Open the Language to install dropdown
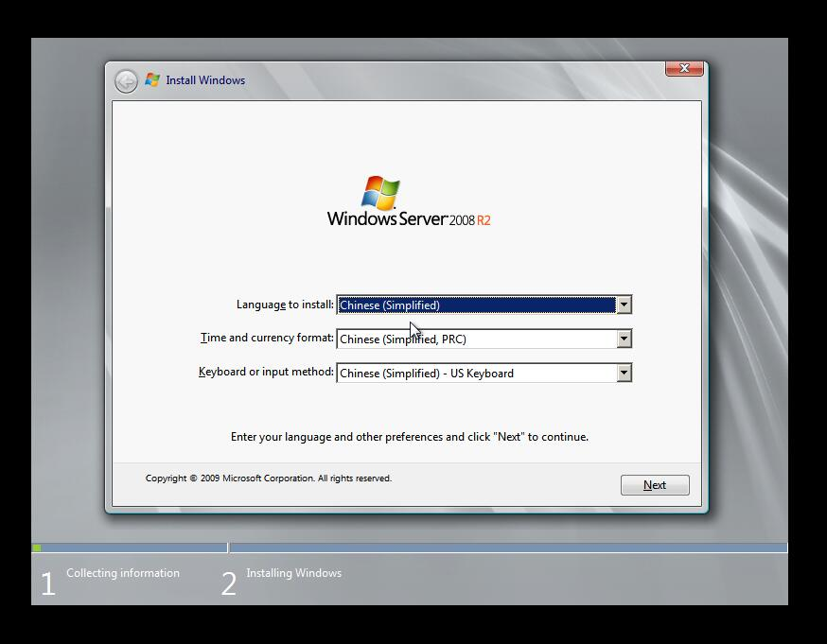This screenshot has height=644, width=827. point(624,305)
